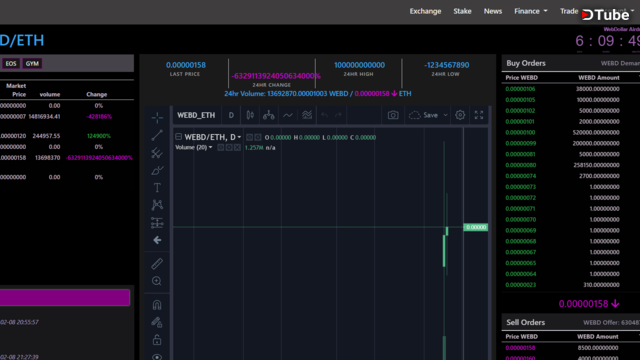Select the brush drawing tool
The height and width of the screenshot is (360, 640).
(157, 170)
